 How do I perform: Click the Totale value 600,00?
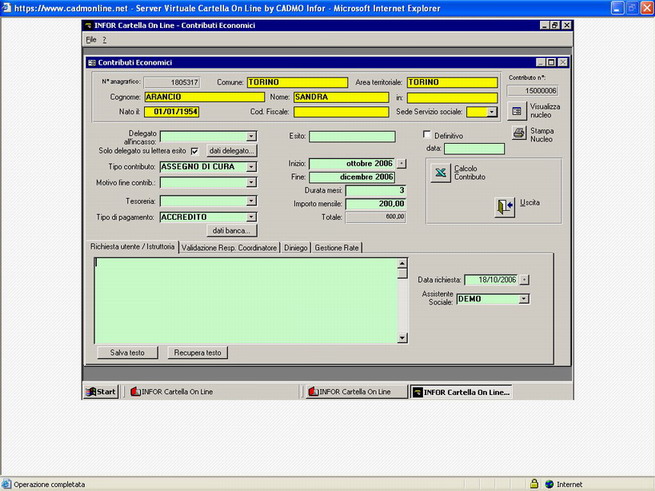tap(376, 217)
